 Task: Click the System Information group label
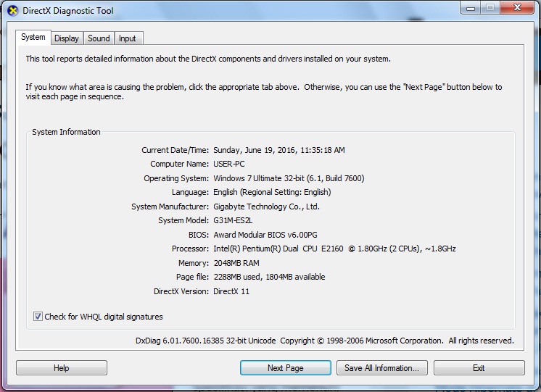tap(66, 132)
